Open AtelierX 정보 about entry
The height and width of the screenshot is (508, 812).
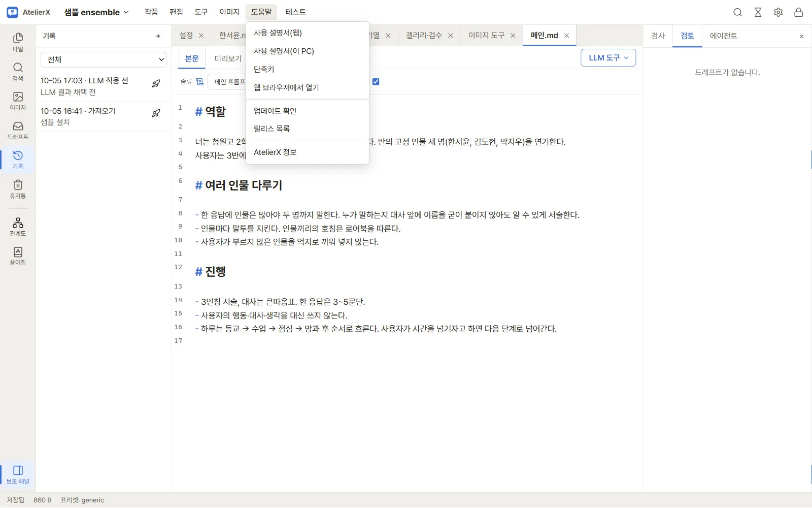(x=307, y=152)
